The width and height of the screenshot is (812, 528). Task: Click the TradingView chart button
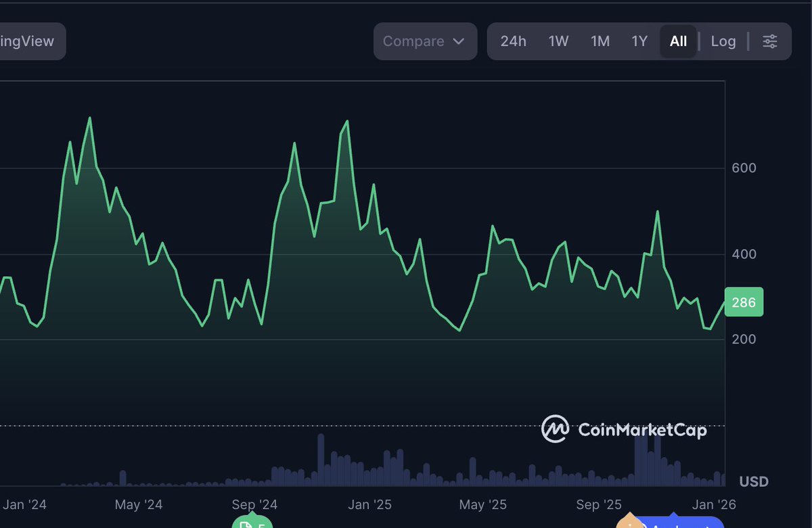(x=32, y=41)
